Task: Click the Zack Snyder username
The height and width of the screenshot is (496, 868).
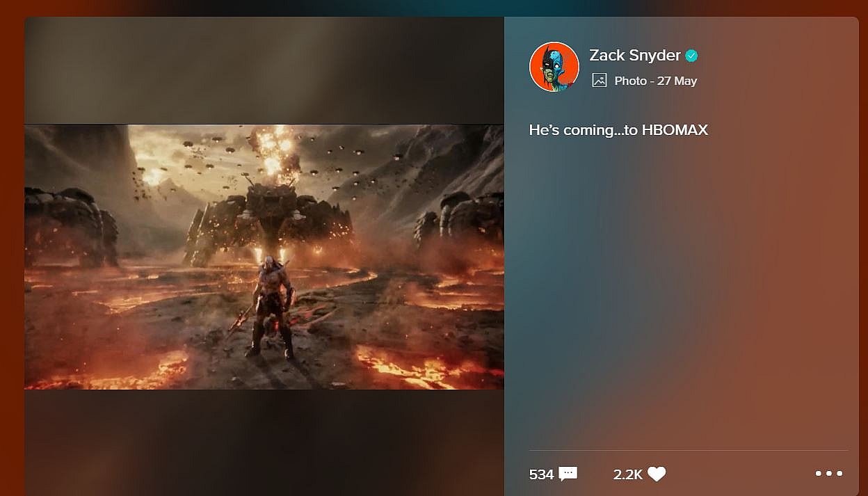Action: tap(634, 56)
